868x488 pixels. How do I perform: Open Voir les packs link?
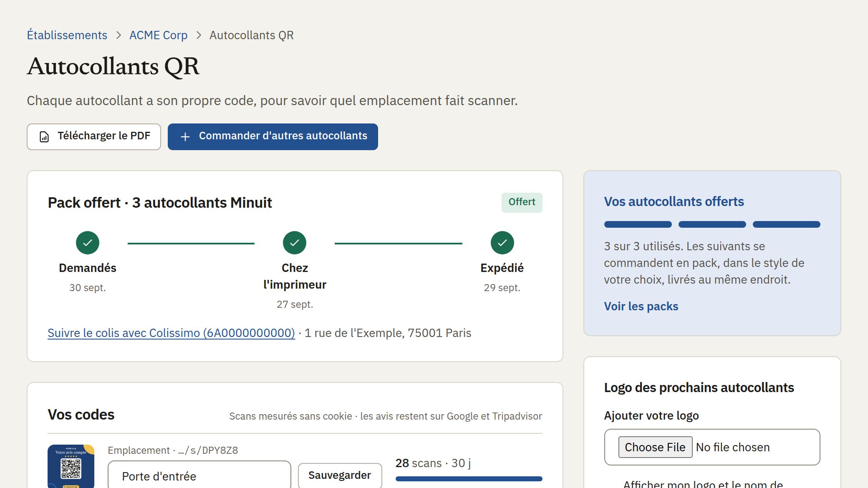641,306
